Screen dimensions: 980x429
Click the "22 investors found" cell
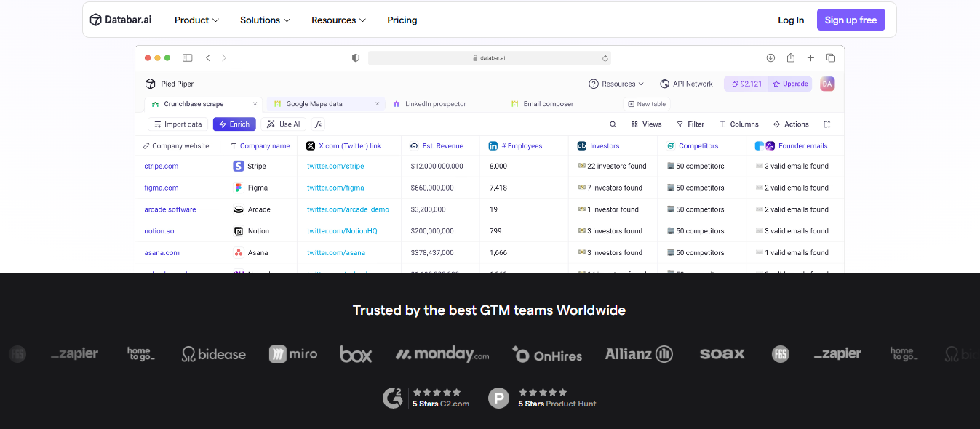tap(612, 166)
